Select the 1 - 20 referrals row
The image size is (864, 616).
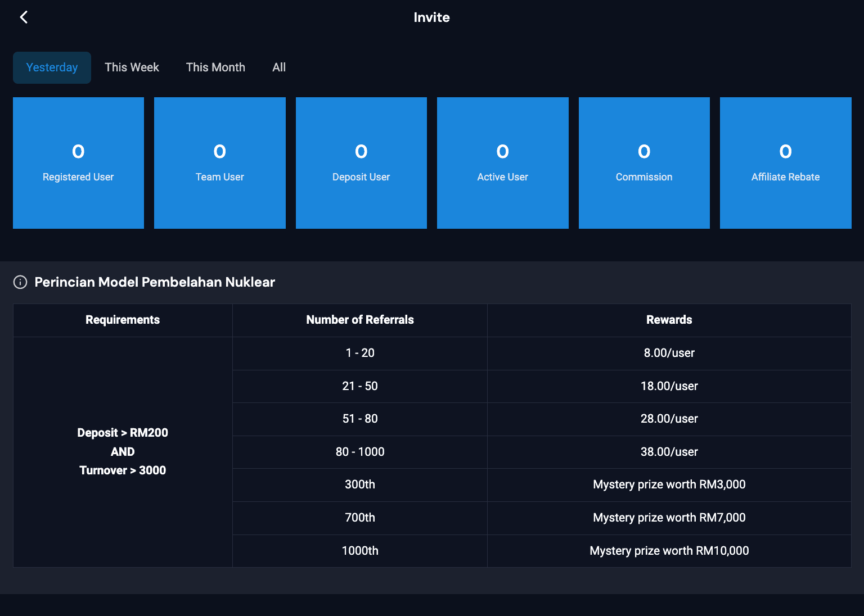(x=360, y=353)
